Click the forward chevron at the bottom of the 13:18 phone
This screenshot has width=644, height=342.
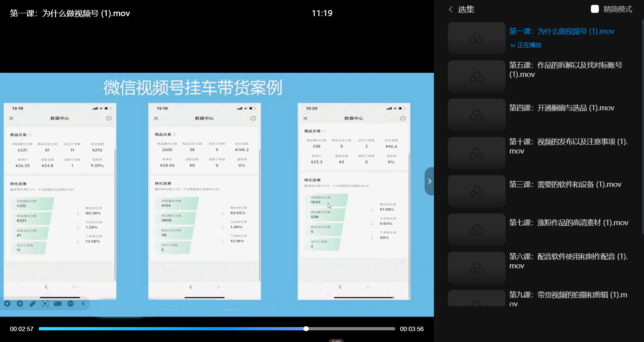click(74, 287)
